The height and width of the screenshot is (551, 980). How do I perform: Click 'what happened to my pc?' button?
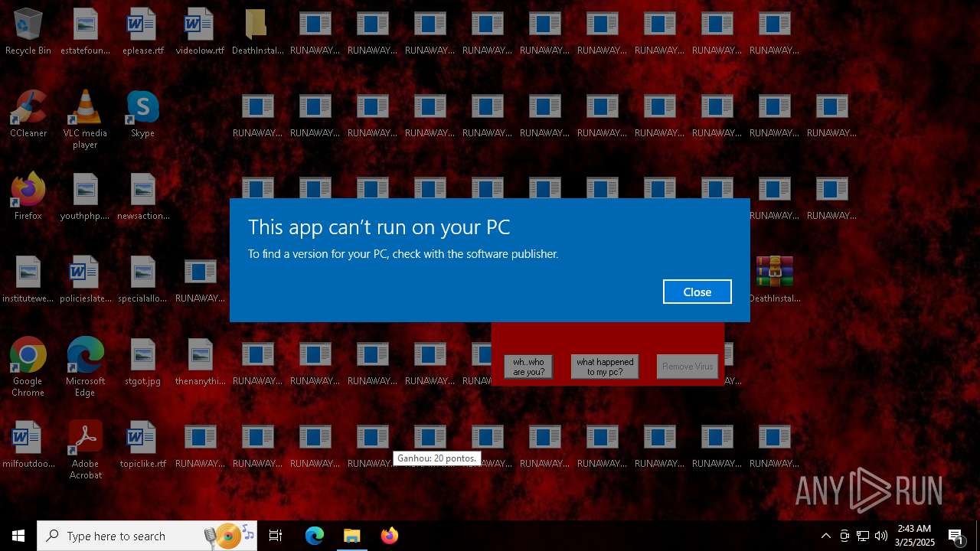pos(605,367)
